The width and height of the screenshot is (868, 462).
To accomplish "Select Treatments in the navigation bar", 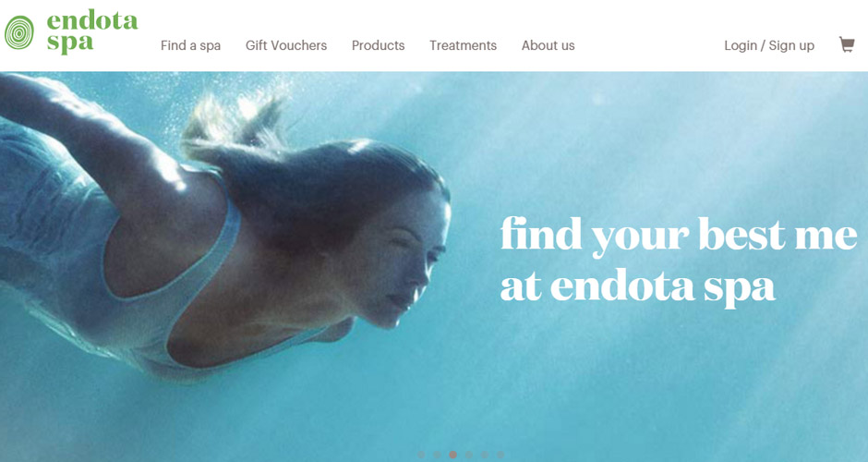I will pos(463,45).
